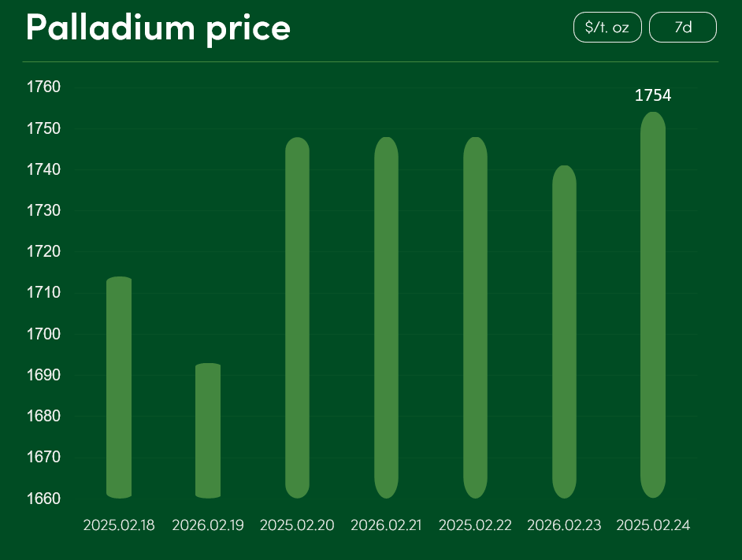
Task: Open the 7d time range selector
Action: pyautogui.click(x=683, y=28)
